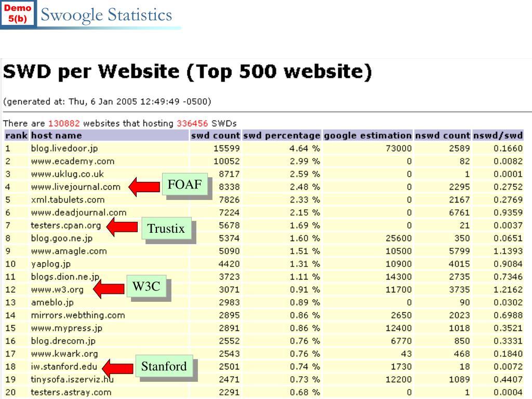
Task: Click the 'nswd/swd' column header
Action: pos(498,136)
